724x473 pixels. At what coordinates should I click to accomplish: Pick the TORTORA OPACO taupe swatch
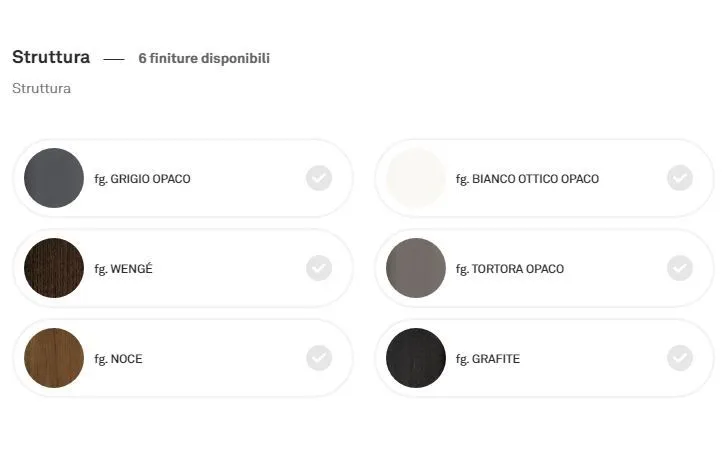416,268
